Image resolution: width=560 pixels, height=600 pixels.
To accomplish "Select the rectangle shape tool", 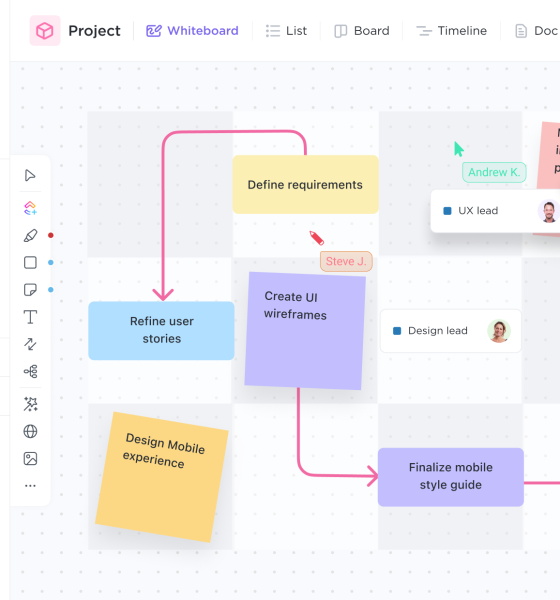I will [30, 262].
